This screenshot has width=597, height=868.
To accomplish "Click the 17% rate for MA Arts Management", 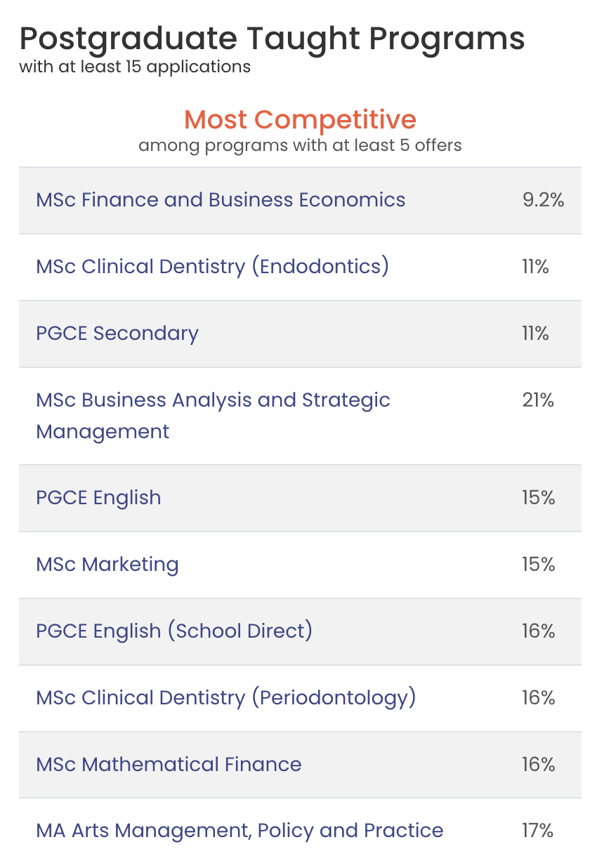I will (x=538, y=831).
